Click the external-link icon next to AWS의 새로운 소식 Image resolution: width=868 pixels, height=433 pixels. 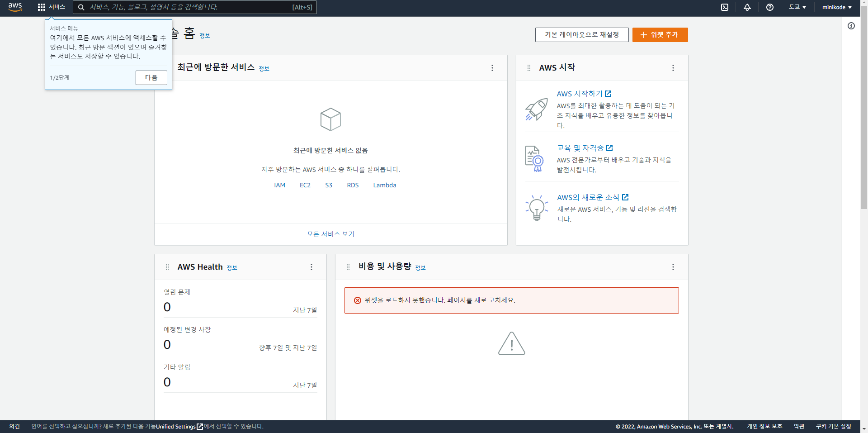pos(625,197)
